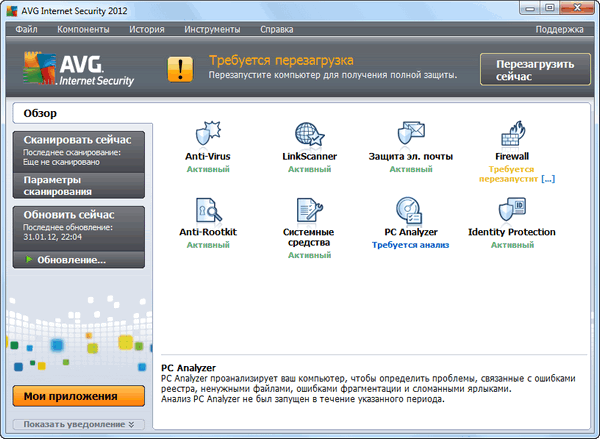
Task: Open Параметры сканирования settings
Action: point(79,185)
